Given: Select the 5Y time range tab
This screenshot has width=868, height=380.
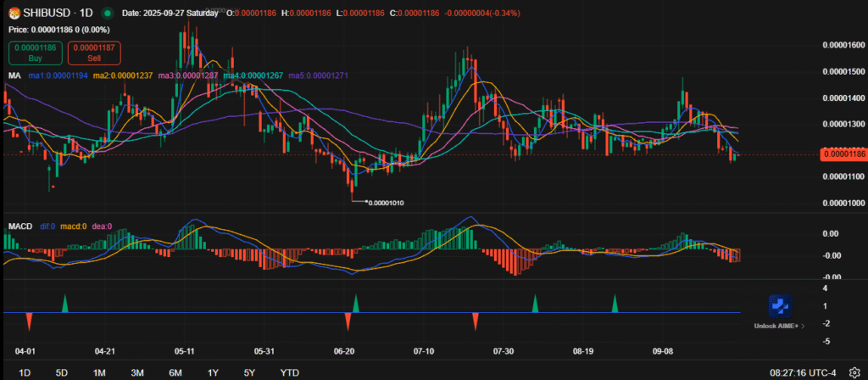Looking at the screenshot, I should pyautogui.click(x=250, y=373).
